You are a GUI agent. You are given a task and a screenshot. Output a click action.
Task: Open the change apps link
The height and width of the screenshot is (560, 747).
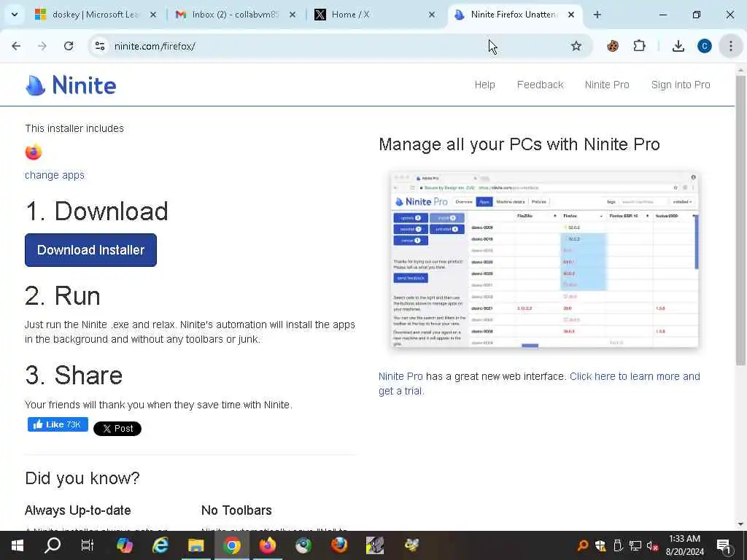point(54,175)
